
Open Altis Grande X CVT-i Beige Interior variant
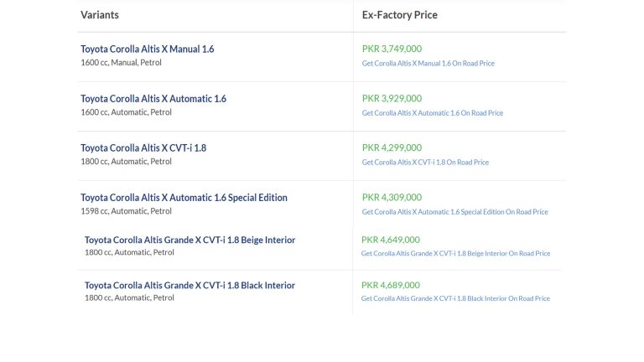coord(190,240)
